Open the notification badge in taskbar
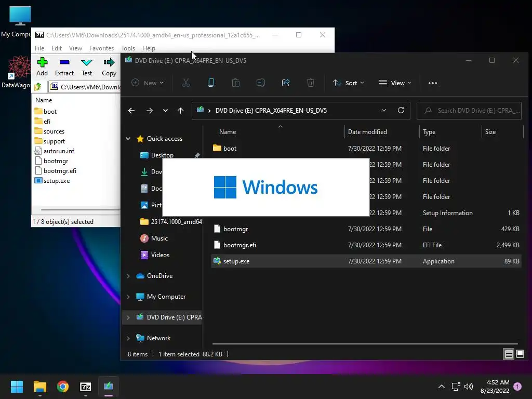The image size is (532, 399). point(517,387)
